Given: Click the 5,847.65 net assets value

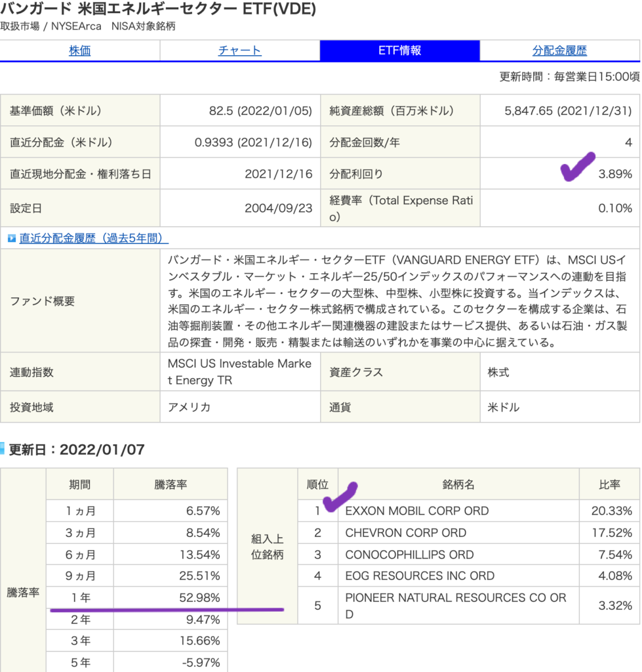Looking at the screenshot, I should 568,111.
